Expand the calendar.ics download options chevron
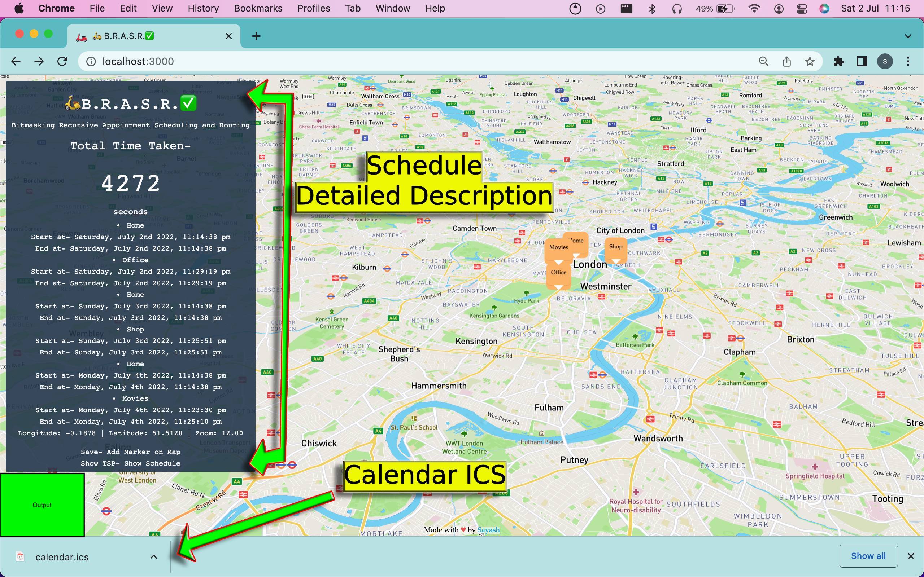The width and height of the screenshot is (924, 577). [x=153, y=557]
